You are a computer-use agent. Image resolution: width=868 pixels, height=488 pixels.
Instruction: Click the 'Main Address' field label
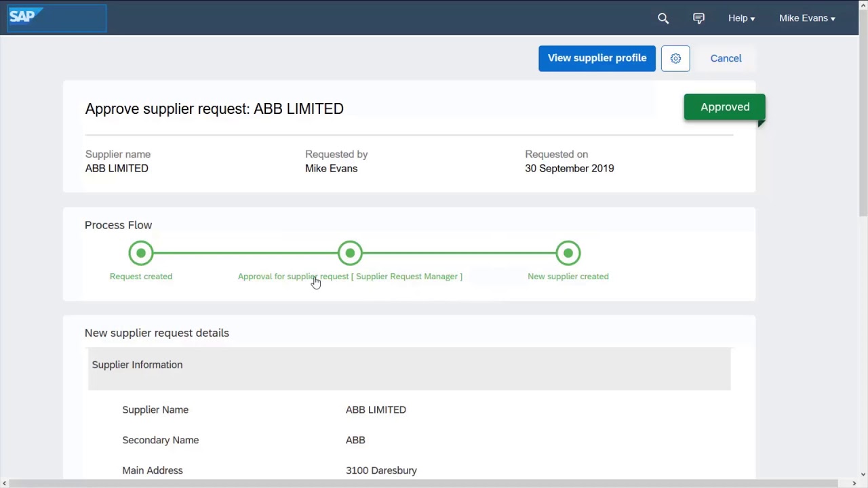[x=153, y=470]
